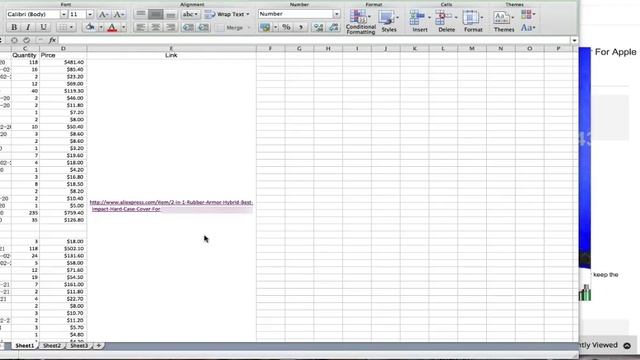
Task: Toggle Italic formatting
Action: [28, 27]
